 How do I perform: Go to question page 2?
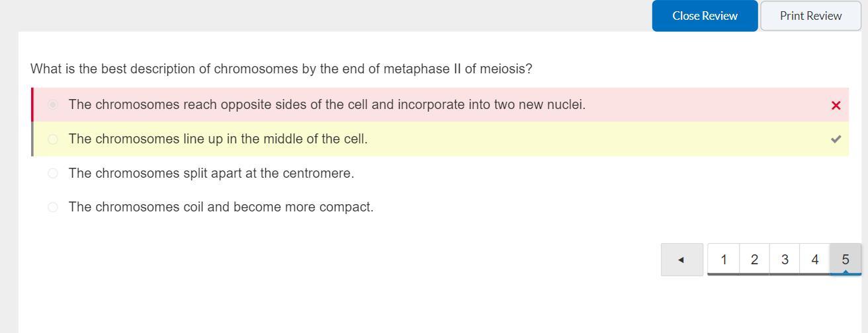(754, 260)
